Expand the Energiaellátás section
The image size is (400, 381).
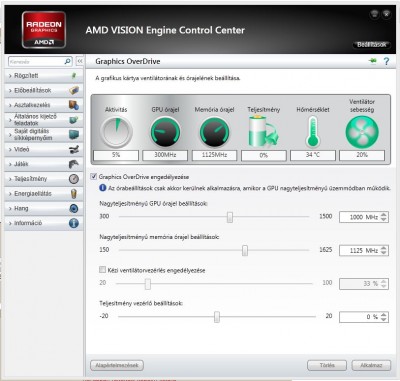(x=44, y=194)
